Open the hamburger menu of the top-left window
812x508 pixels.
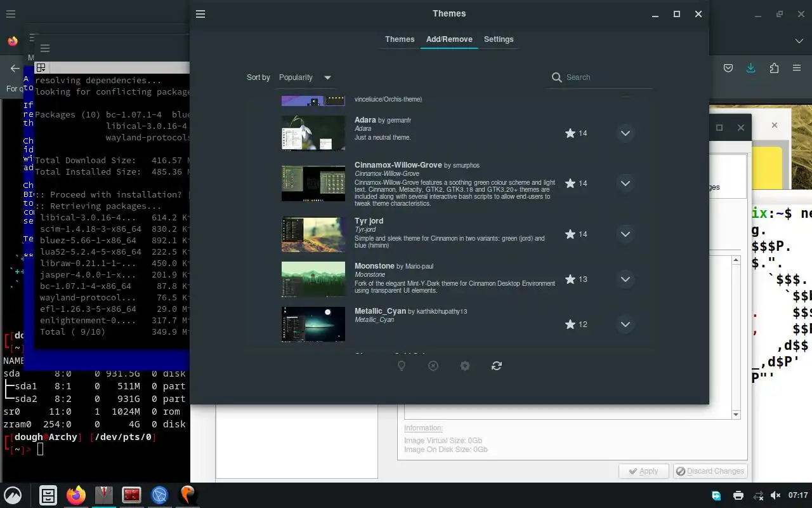(11, 14)
